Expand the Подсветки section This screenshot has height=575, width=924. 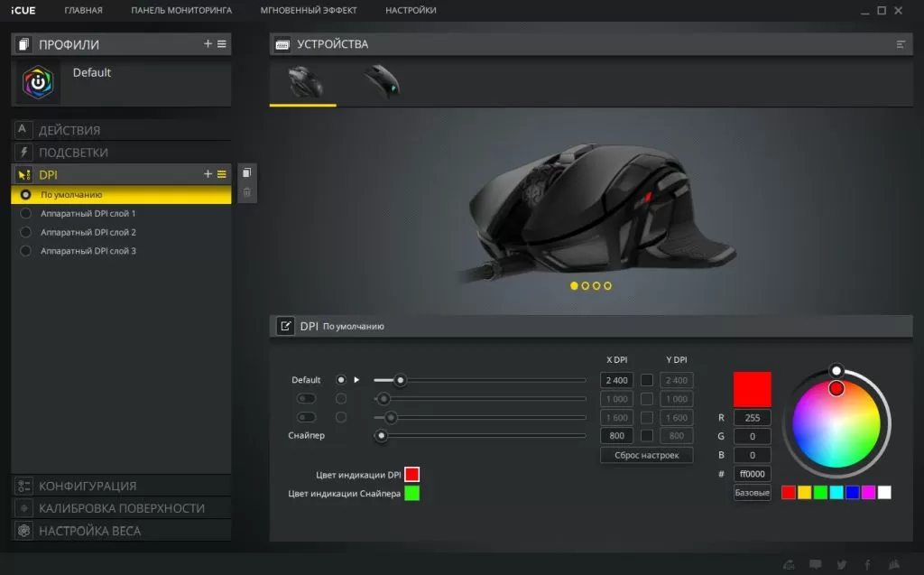122,153
